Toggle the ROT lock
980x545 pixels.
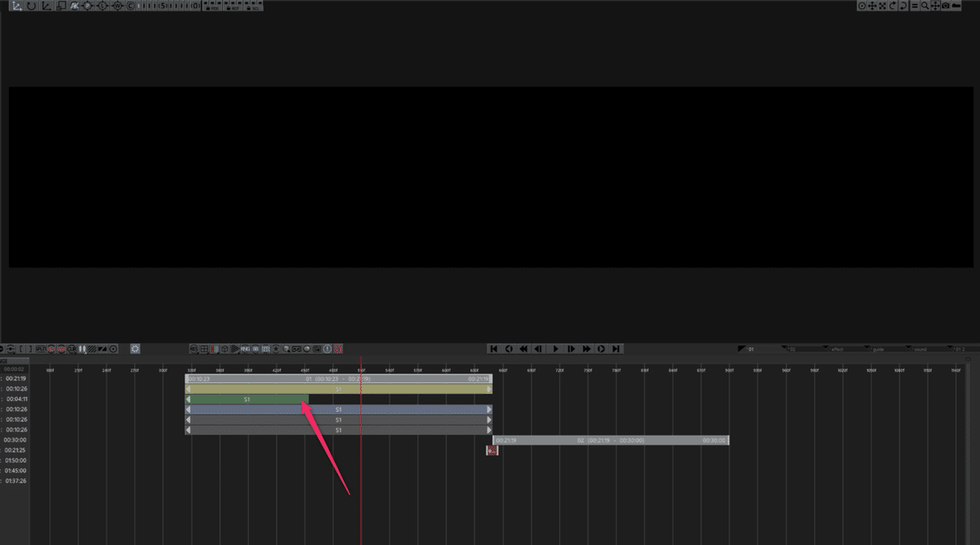coord(234,7)
